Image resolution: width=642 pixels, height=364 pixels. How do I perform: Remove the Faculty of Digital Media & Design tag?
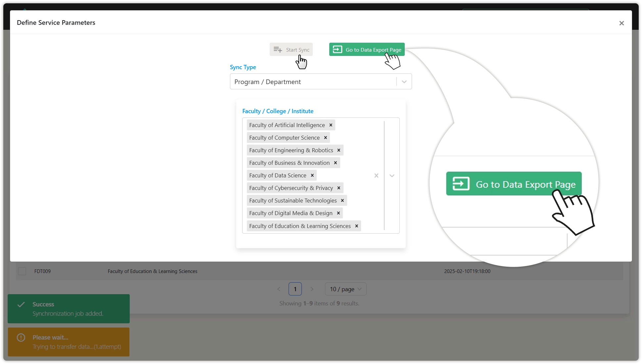coord(338,213)
